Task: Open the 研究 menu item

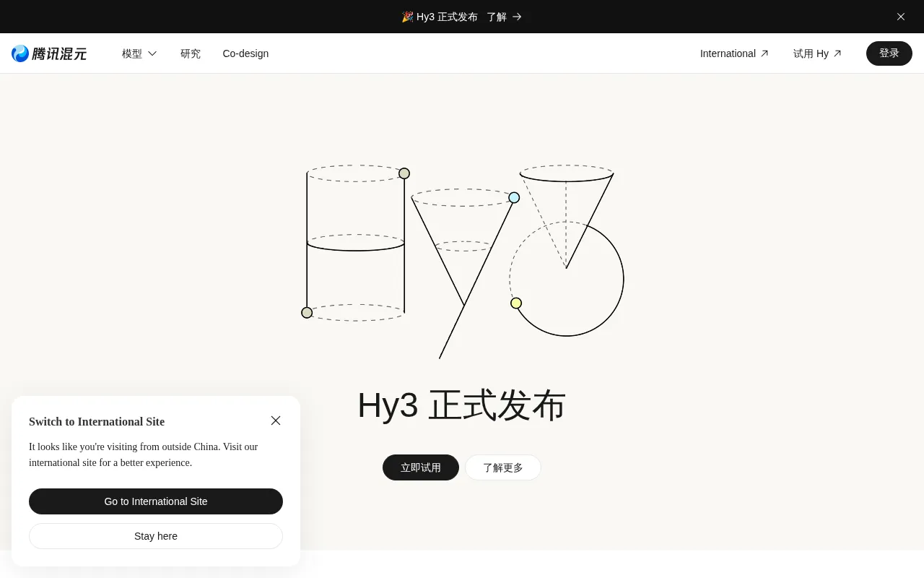Action: pyautogui.click(x=191, y=53)
